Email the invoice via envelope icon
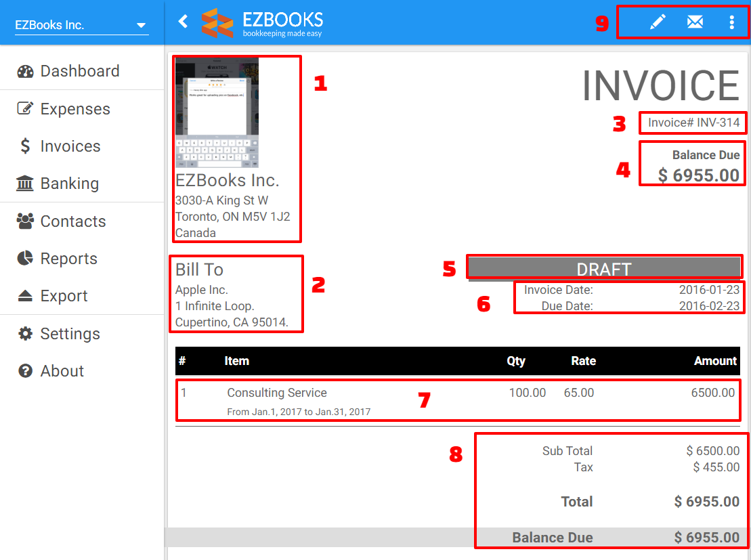 [695, 22]
